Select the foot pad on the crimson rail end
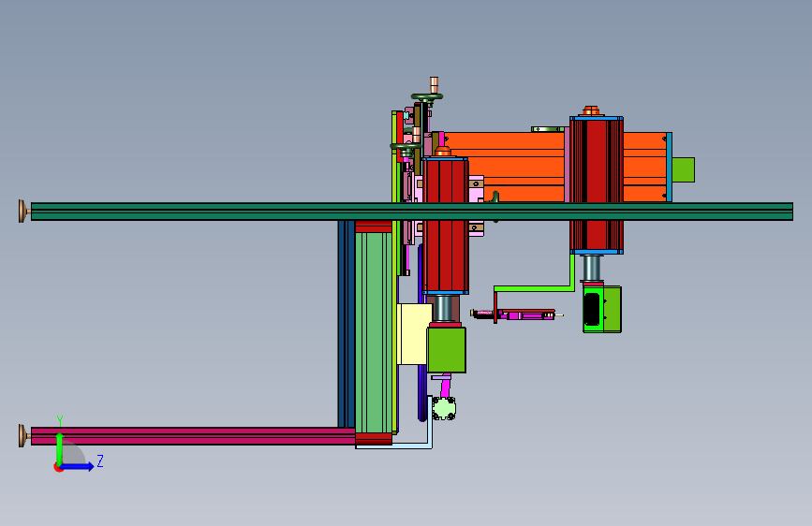The height and width of the screenshot is (526, 812). point(23,436)
